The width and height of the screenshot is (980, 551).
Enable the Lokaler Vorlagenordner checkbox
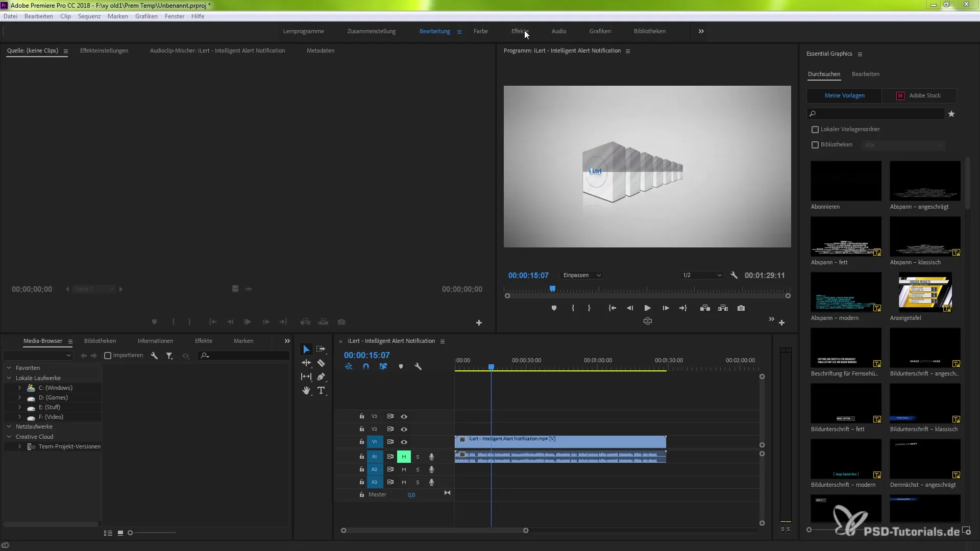pos(815,130)
